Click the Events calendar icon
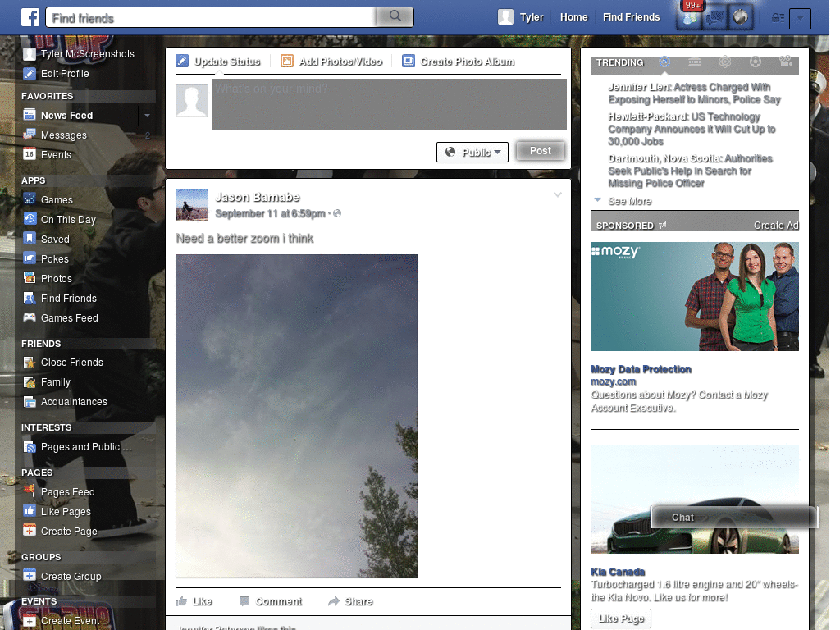 click(x=30, y=154)
